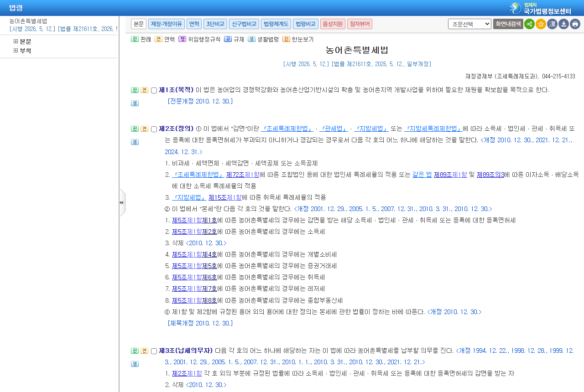The height and width of the screenshot is (392, 584).
Task: Click the 화면내검색 button
Action: point(508,24)
